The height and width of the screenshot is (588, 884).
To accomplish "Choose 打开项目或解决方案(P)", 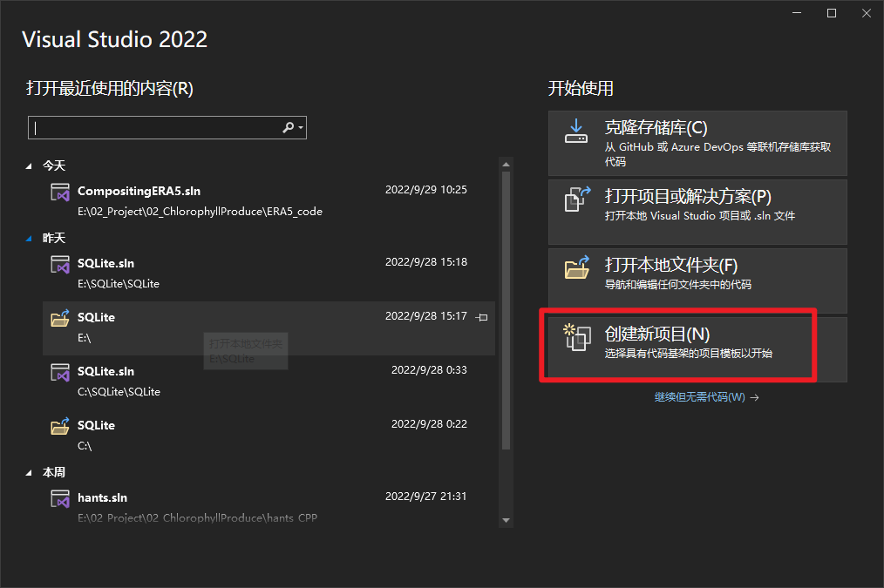I will point(697,212).
